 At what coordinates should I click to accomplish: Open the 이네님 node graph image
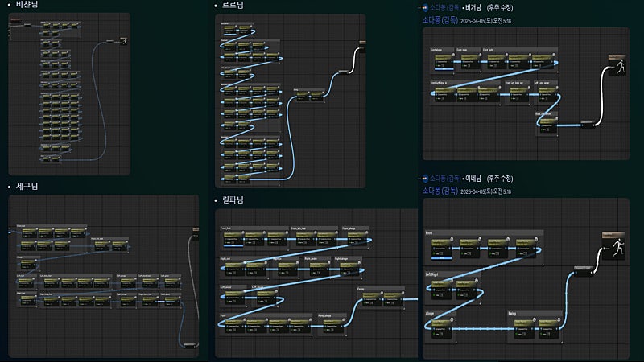coord(526,278)
